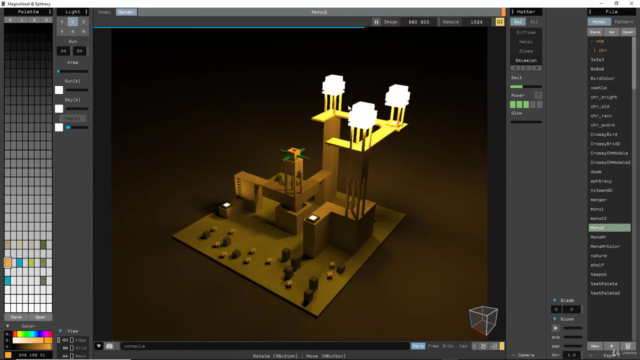Image resolution: width=640 pixels, height=360 pixels.
Task: Toggle the Fog[k] button
Action: 73,118
